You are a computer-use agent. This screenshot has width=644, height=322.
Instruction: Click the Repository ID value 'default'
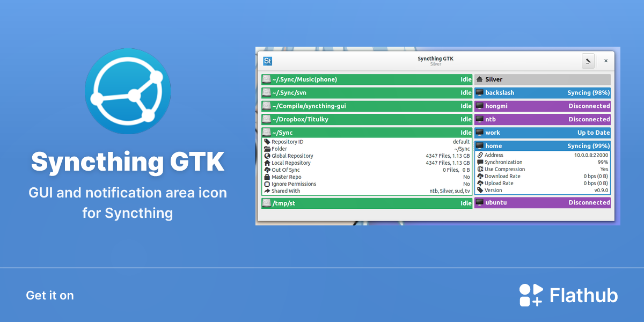462,142
